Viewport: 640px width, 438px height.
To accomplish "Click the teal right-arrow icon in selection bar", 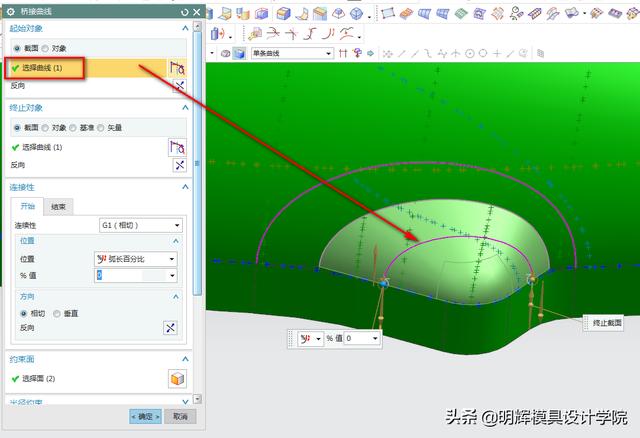I will 371,53.
